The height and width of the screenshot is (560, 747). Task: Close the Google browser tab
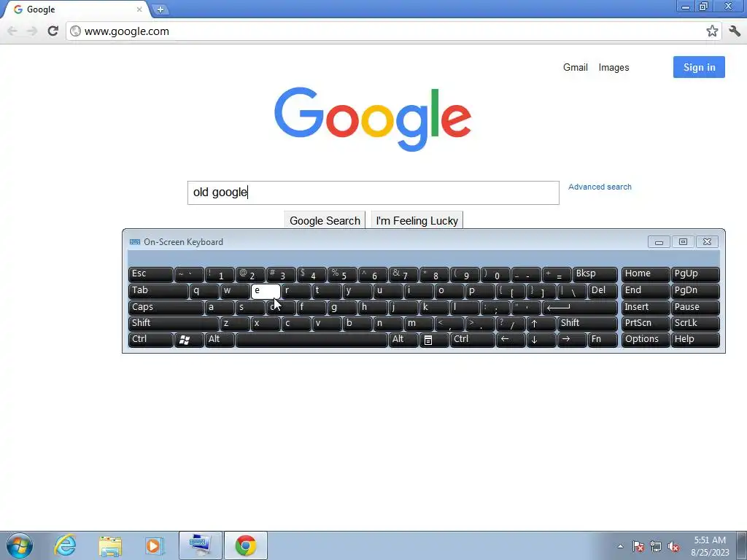[139, 9]
